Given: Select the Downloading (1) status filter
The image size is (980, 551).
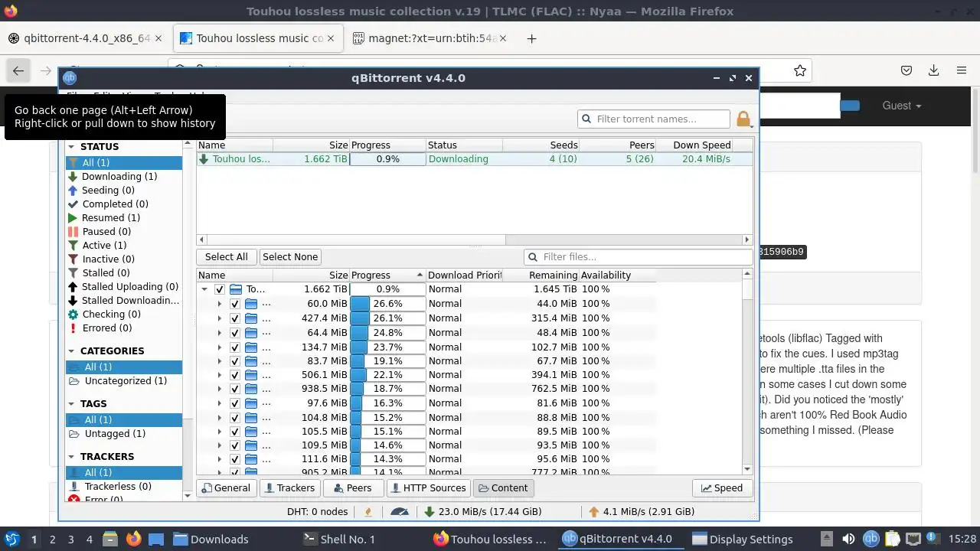Looking at the screenshot, I should tap(124, 176).
